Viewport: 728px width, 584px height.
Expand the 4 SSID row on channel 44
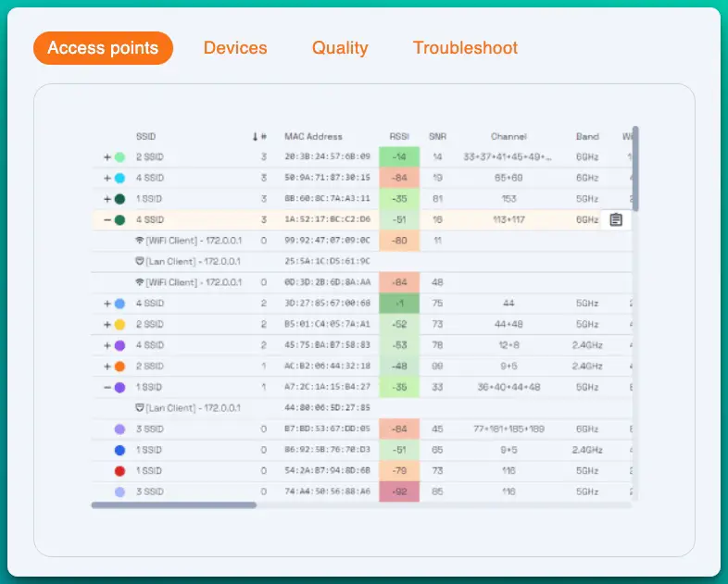(x=107, y=304)
